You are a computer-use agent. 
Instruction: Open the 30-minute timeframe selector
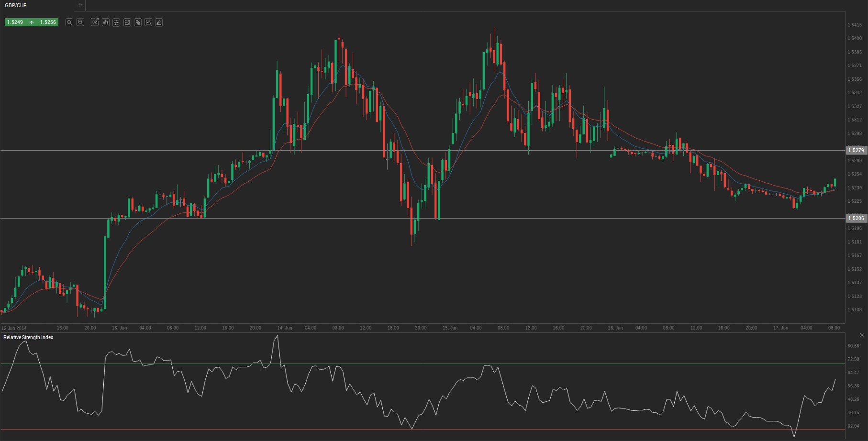(95, 22)
